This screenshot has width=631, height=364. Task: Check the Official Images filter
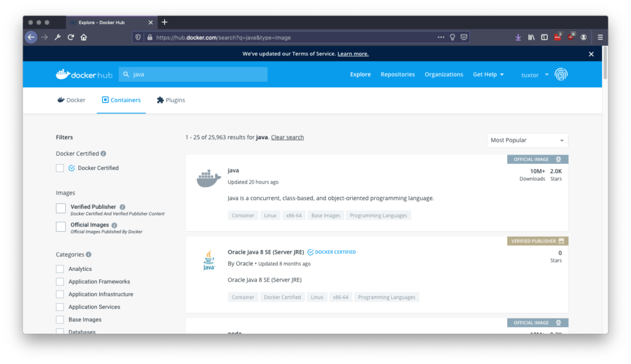pyautogui.click(x=61, y=227)
